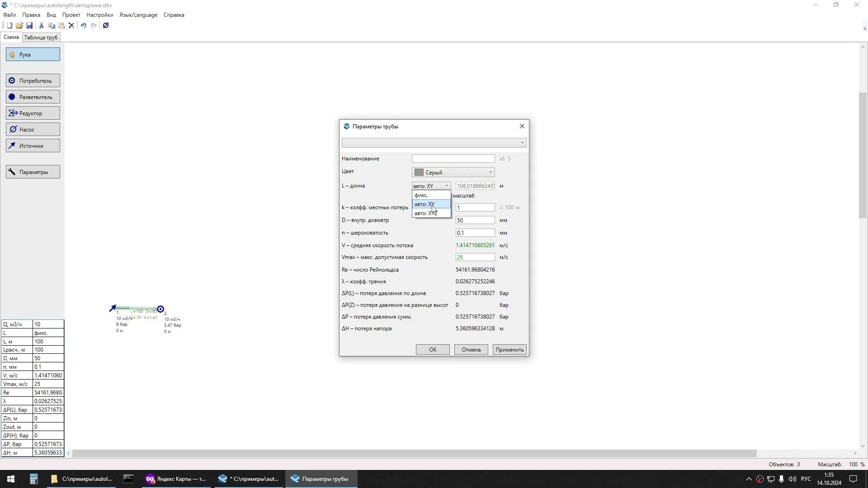Select the Редуктор reducer tool
This screenshot has height=488, width=868.
click(x=33, y=113)
